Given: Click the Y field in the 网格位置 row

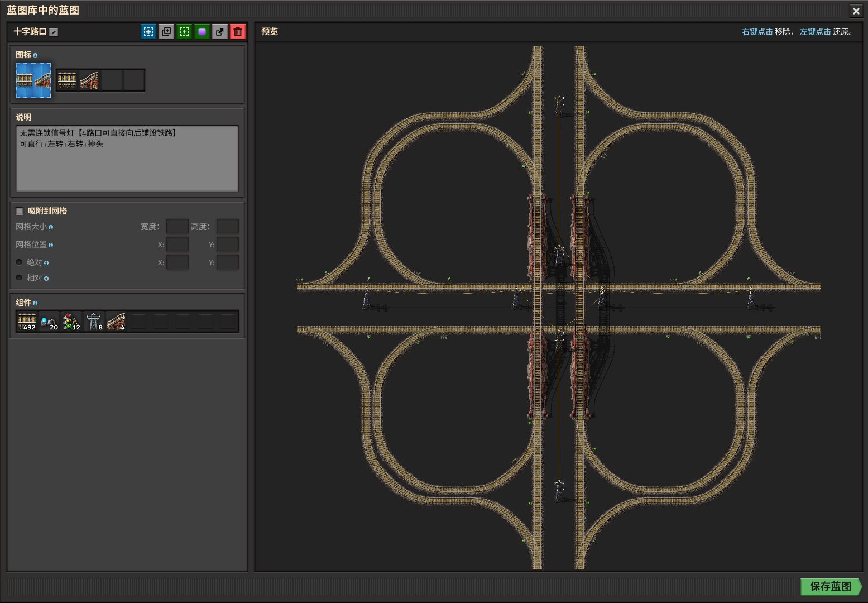Looking at the screenshot, I should point(228,245).
